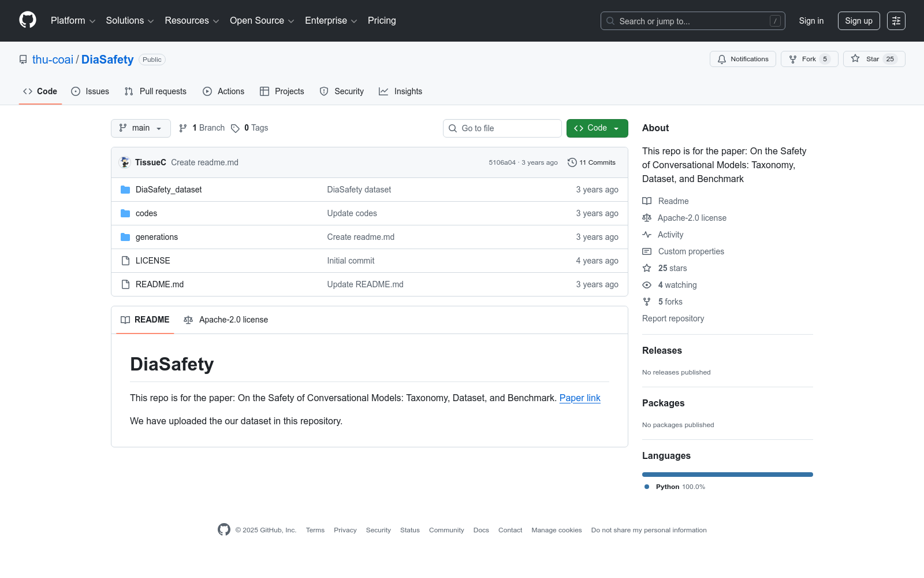This screenshot has width=924, height=578.
Task: Select the Apache-2.0 license tab
Action: tap(226, 320)
